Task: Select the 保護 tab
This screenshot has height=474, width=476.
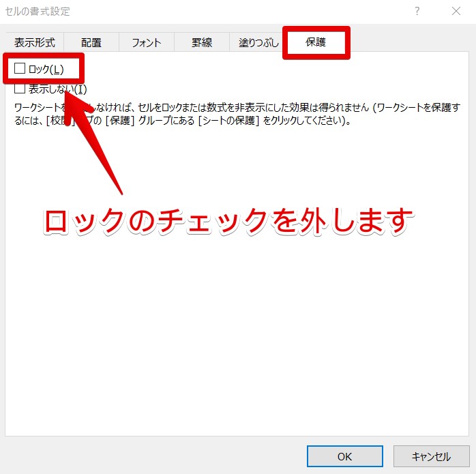Action: (316, 42)
